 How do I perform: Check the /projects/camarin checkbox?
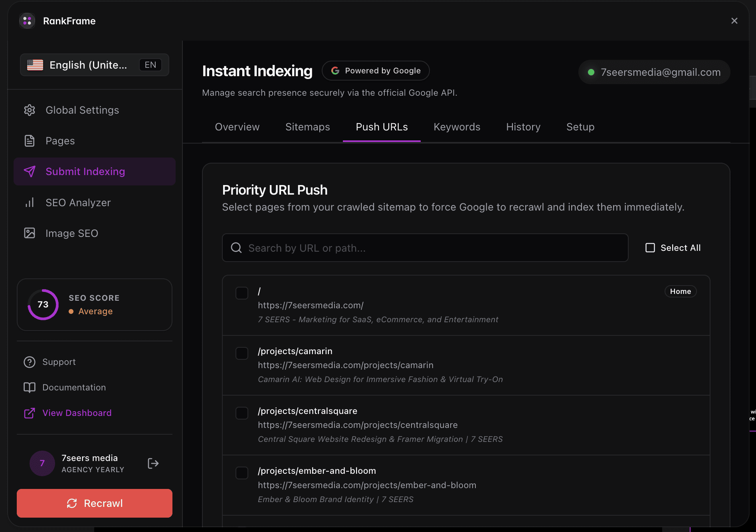pyautogui.click(x=242, y=353)
